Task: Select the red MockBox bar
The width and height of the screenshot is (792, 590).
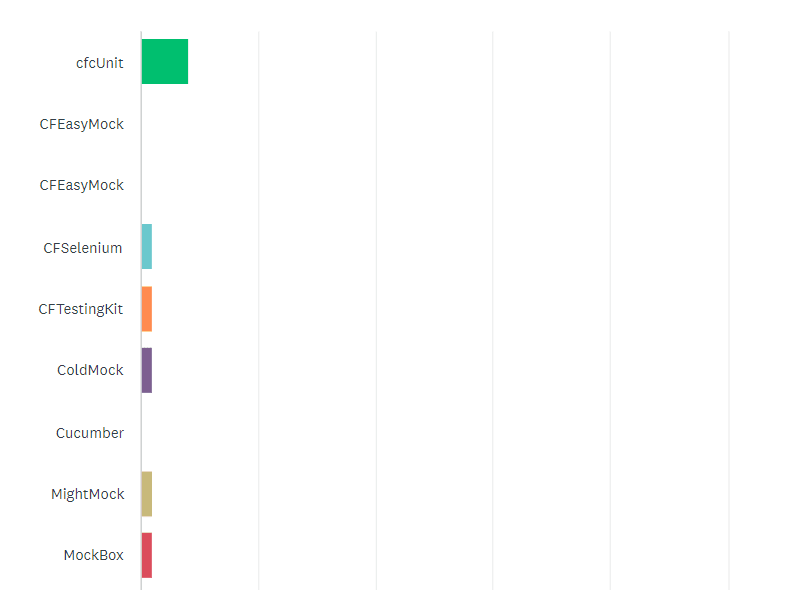Action: tap(147, 555)
